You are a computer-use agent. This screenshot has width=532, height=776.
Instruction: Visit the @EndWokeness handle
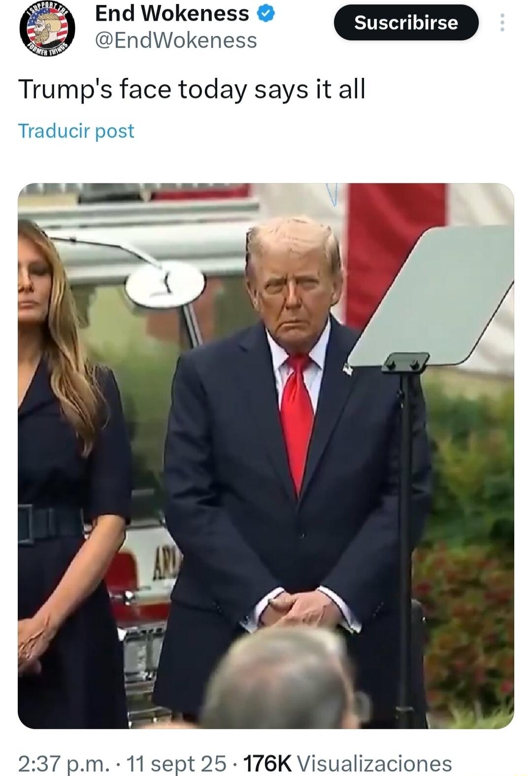pyautogui.click(x=176, y=40)
